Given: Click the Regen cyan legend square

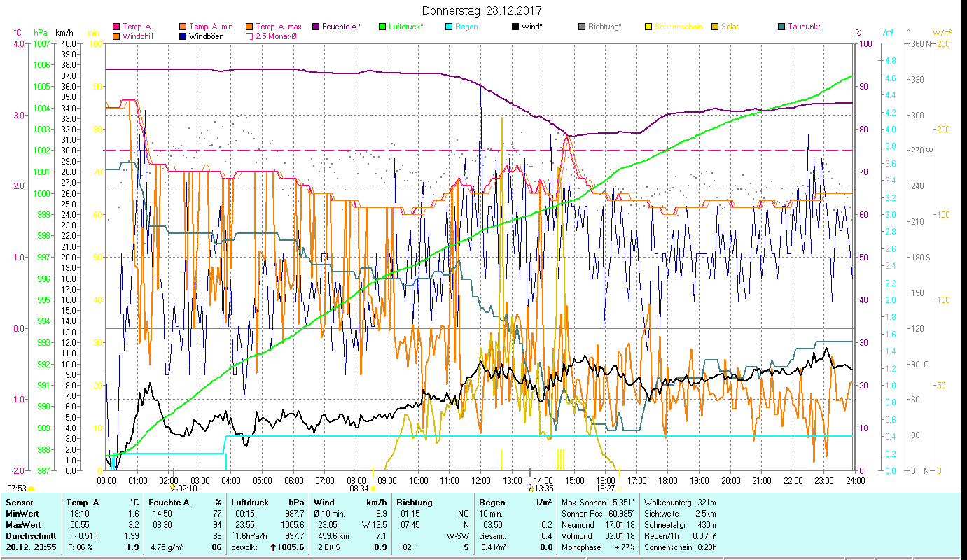Looking at the screenshot, I should [x=449, y=27].
